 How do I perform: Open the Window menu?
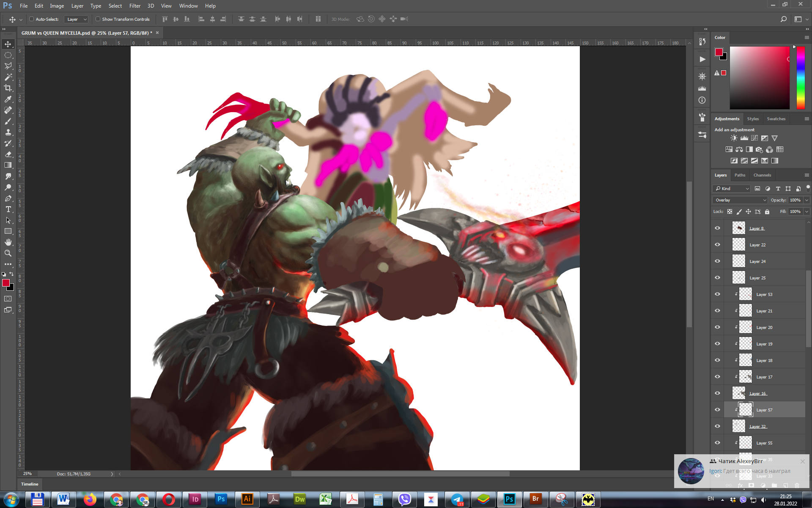point(188,6)
